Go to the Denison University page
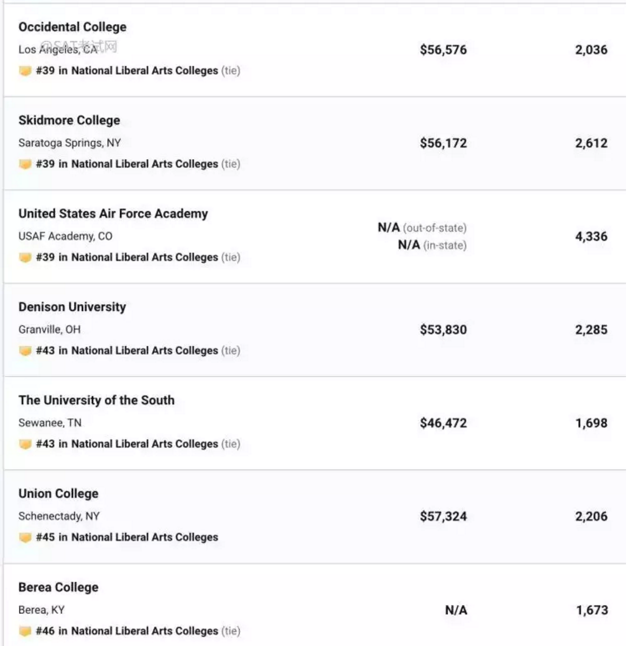644x646 pixels. point(72,307)
